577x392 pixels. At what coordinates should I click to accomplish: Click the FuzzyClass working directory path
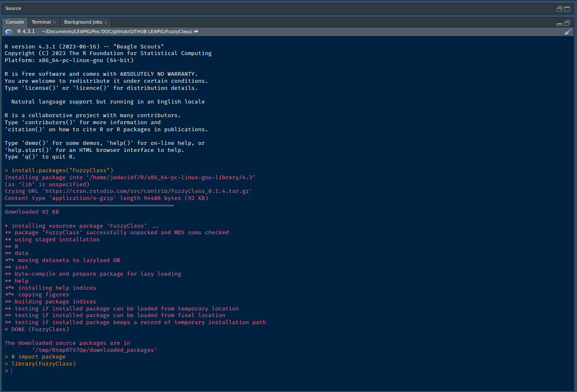coord(117,32)
